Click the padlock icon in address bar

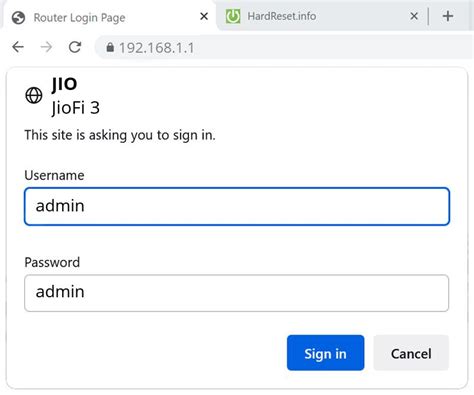tap(110, 47)
